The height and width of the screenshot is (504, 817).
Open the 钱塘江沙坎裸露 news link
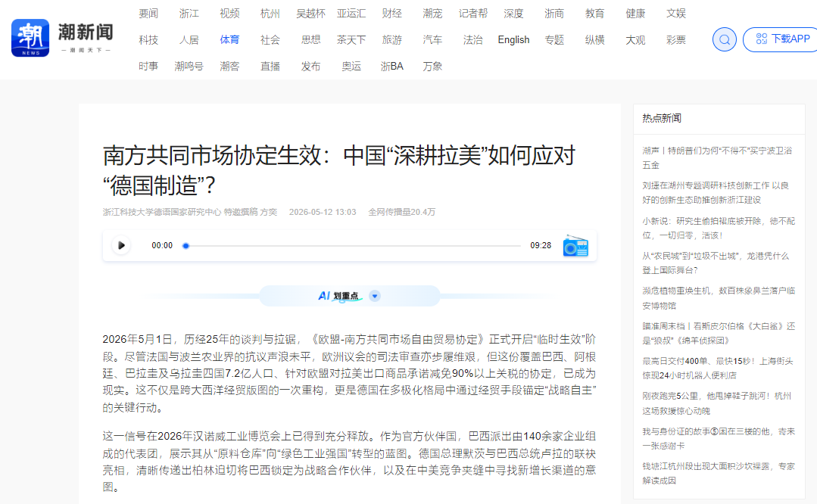tap(719, 473)
